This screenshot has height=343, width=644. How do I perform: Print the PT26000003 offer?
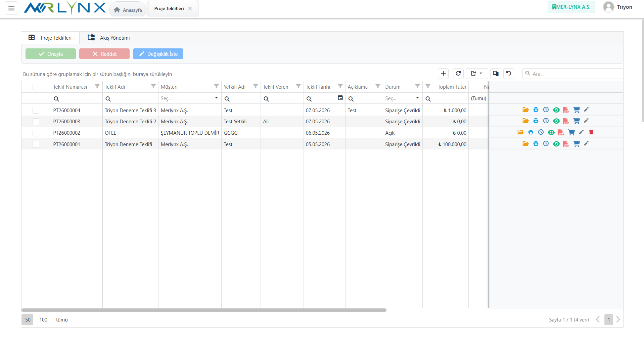point(536,121)
